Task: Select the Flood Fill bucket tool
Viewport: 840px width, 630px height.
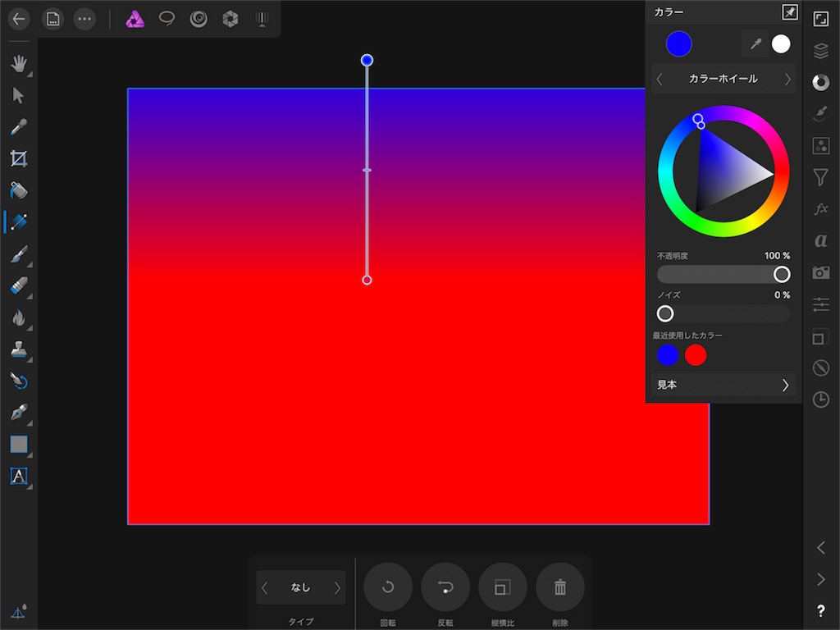Action: [x=19, y=190]
